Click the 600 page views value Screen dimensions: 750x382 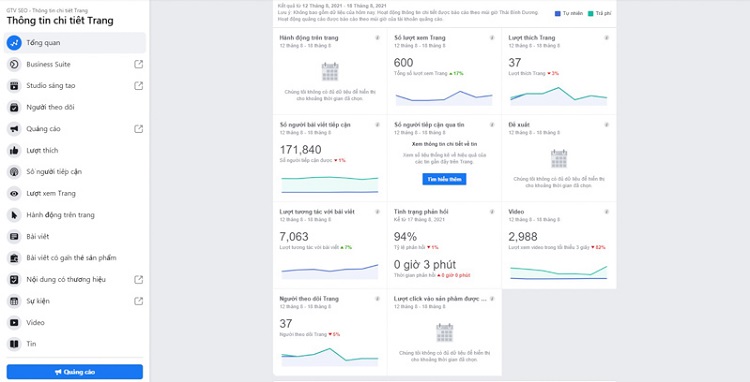click(x=403, y=63)
